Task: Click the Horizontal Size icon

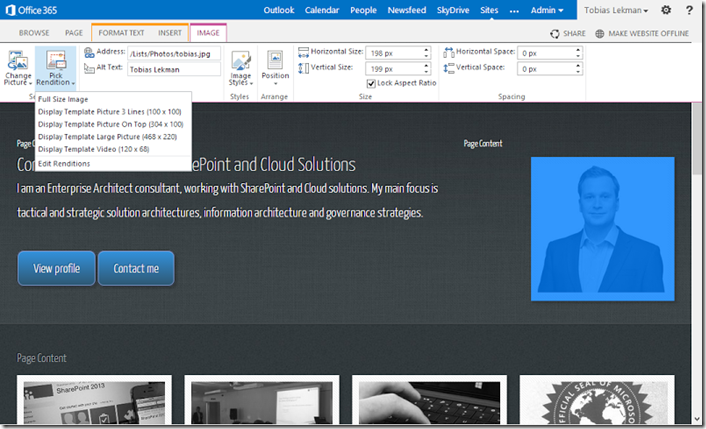Action: click(303, 53)
